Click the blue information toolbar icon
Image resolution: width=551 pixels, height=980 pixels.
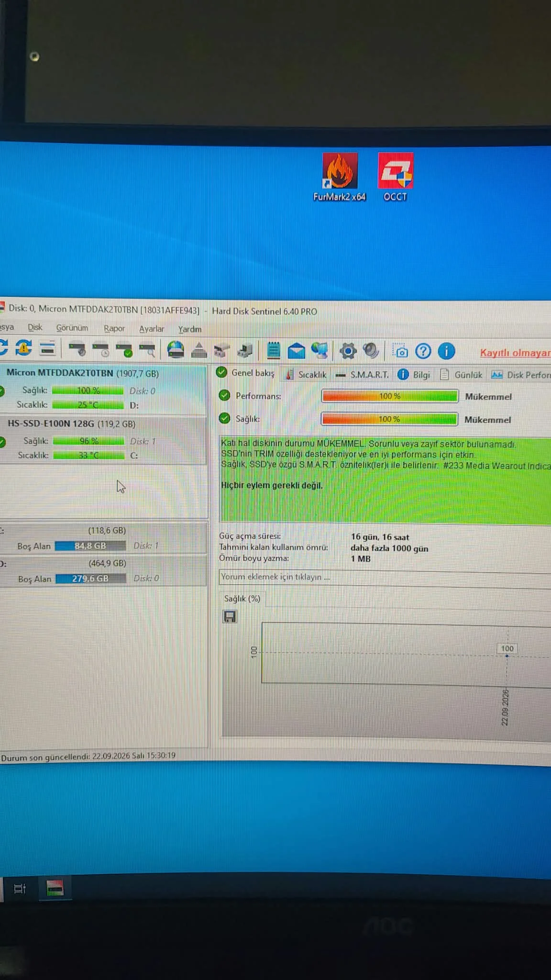click(x=446, y=351)
